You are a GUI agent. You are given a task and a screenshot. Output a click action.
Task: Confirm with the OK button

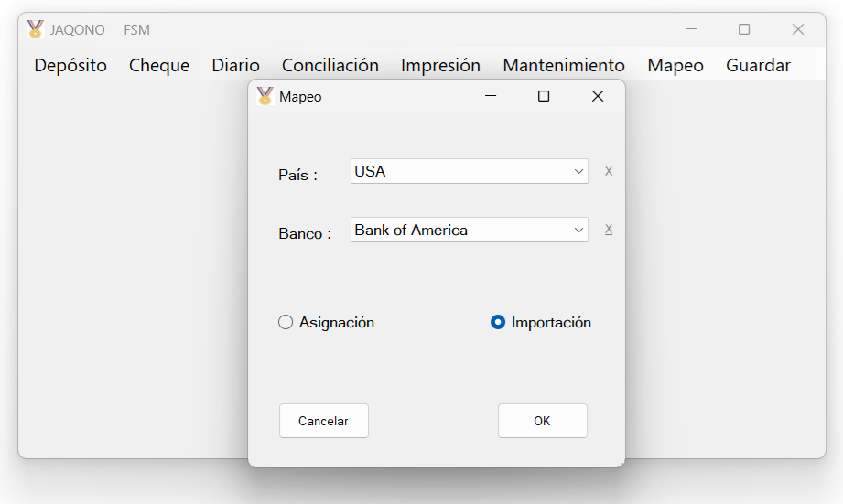[x=542, y=421]
